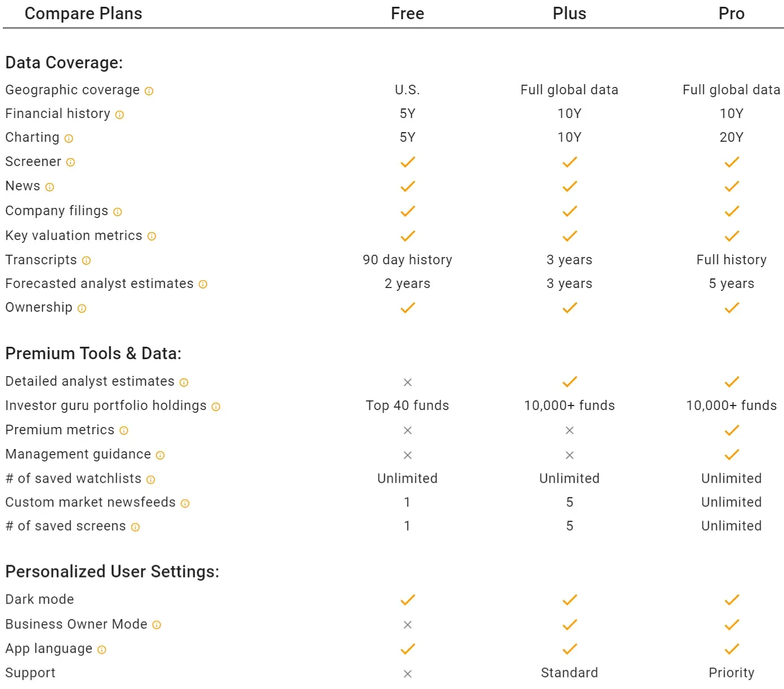Image resolution: width=784 pixels, height=689 pixels.
Task: Click the Free plan column header
Action: [408, 14]
